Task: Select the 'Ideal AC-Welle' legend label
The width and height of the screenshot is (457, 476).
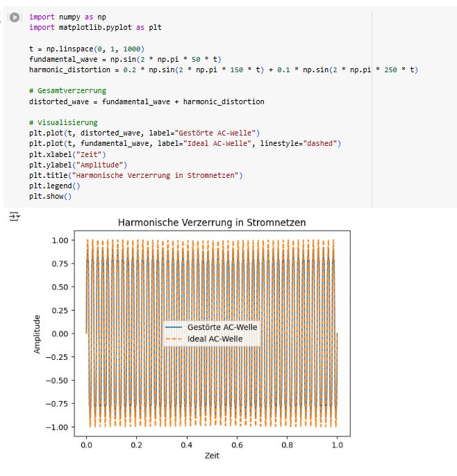Action: (217, 338)
